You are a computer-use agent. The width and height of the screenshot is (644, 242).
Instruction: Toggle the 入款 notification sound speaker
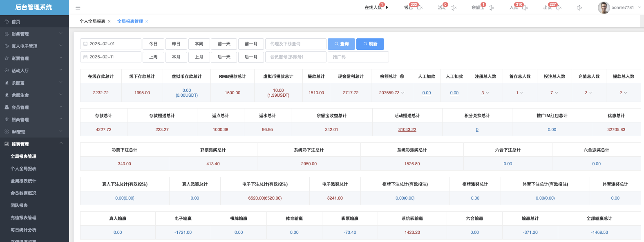click(525, 8)
